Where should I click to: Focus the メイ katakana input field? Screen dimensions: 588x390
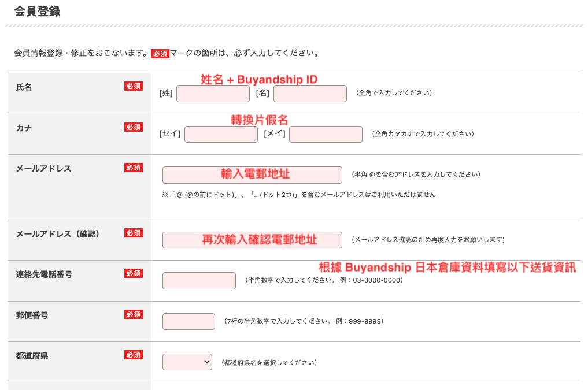[326, 134]
